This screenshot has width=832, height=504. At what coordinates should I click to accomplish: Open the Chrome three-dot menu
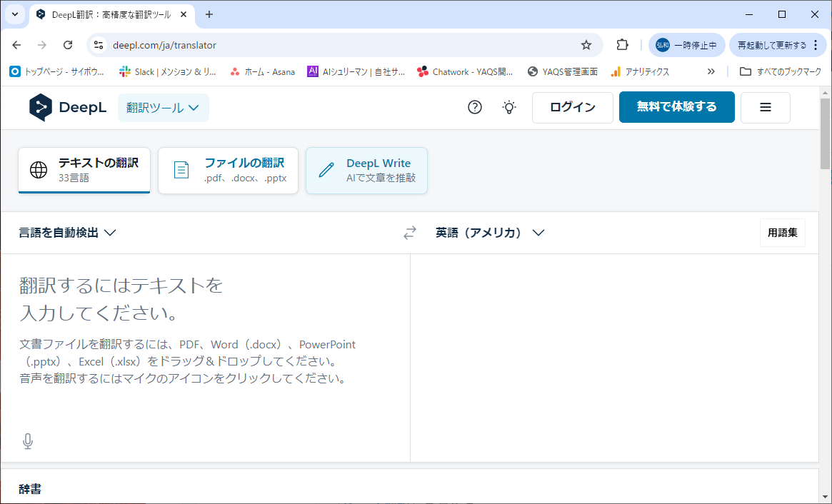(x=816, y=45)
